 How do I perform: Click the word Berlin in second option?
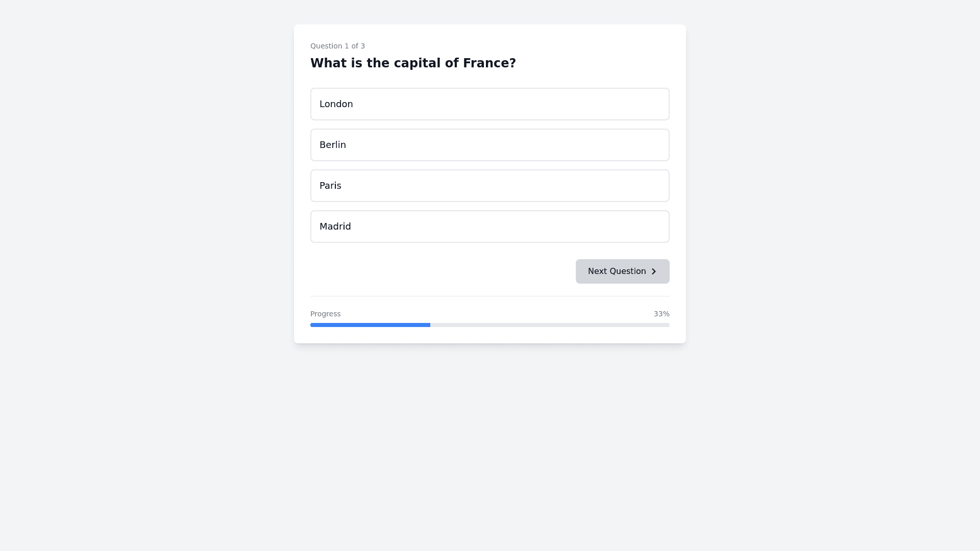(x=332, y=145)
